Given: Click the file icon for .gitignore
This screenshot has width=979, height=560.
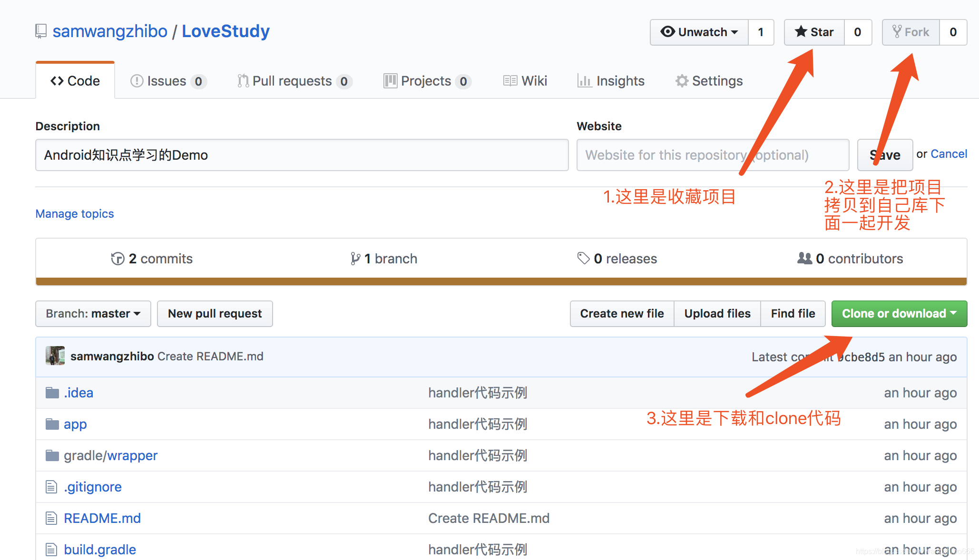Looking at the screenshot, I should (x=51, y=487).
